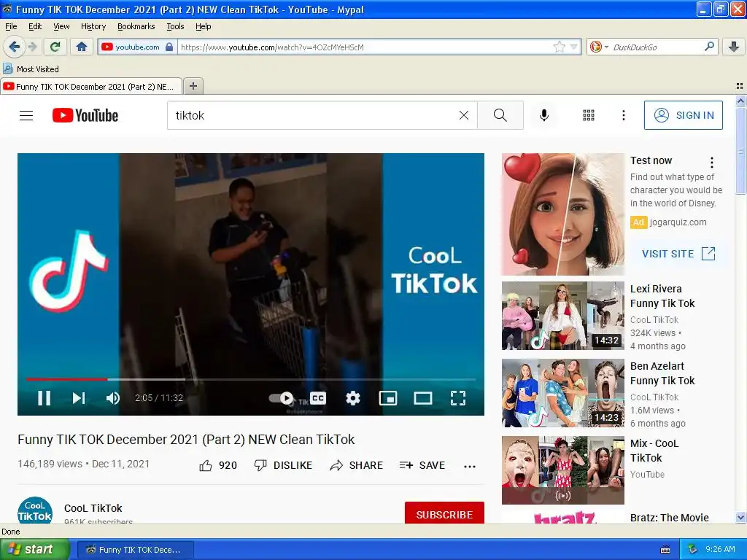Viewport: 747px width, 560px height.
Task: Open the ad options three-dot menu
Action: pos(712,163)
